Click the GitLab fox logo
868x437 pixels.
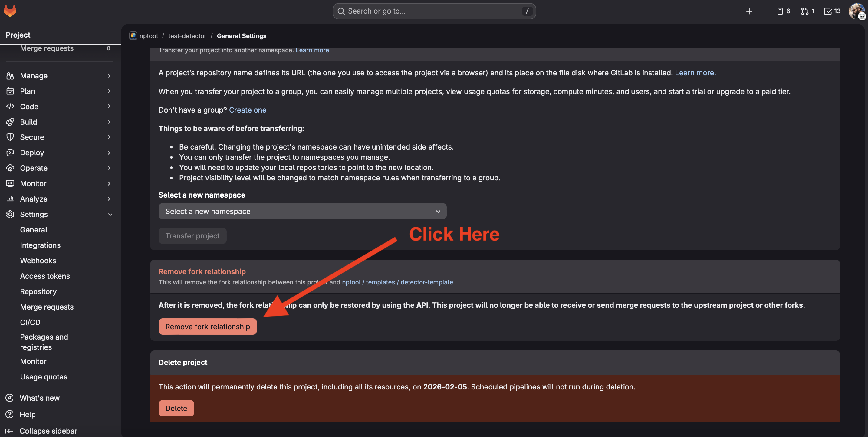click(x=10, y=11)
